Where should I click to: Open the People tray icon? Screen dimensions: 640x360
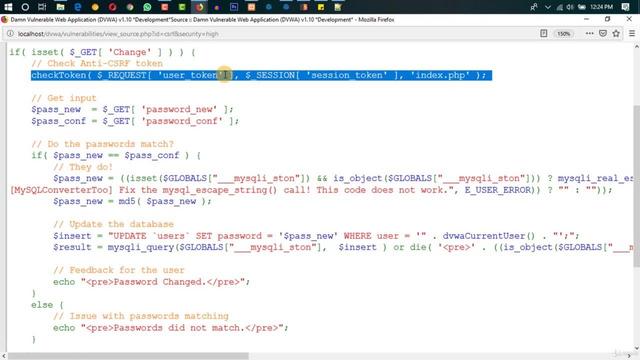[x=533, y=7]
